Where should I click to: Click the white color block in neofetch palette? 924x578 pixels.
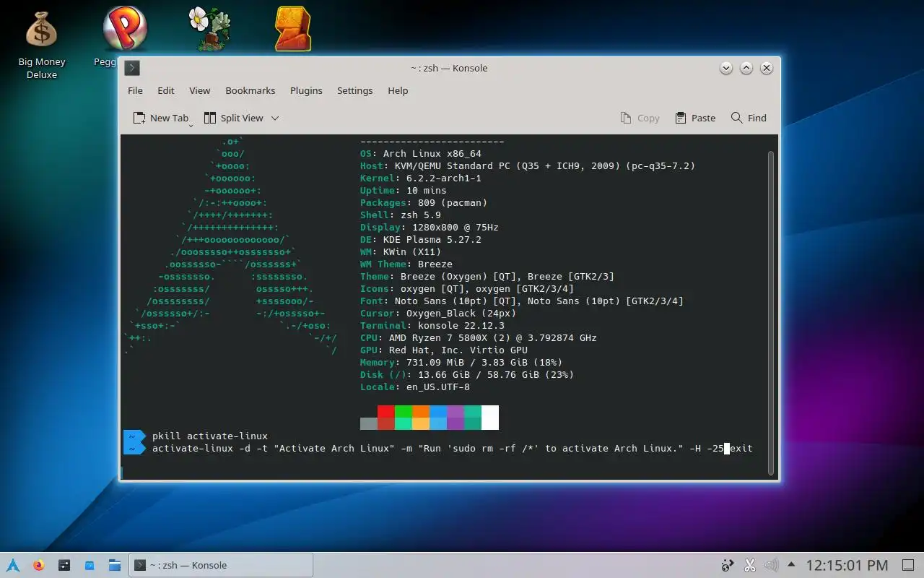tap(489, 418)
